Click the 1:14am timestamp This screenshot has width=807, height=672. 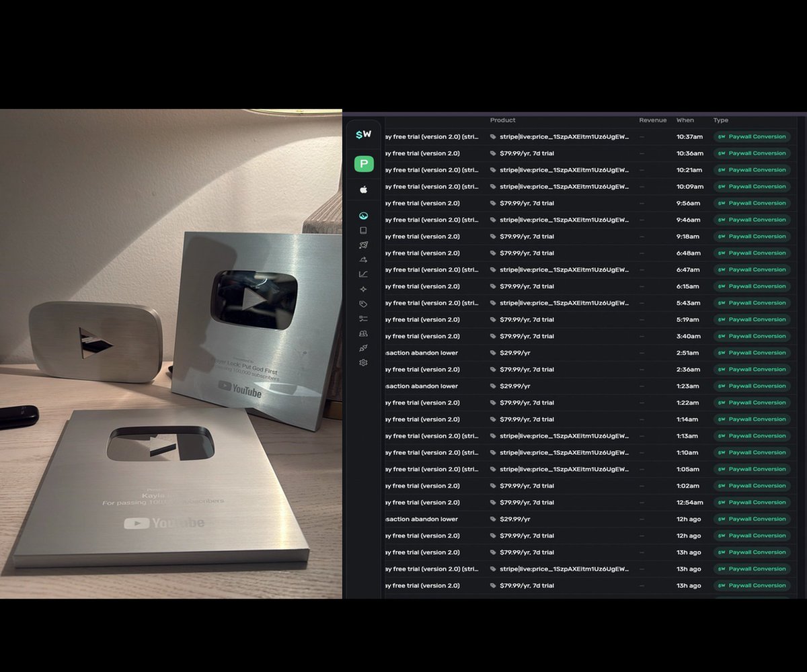[687, 419]
